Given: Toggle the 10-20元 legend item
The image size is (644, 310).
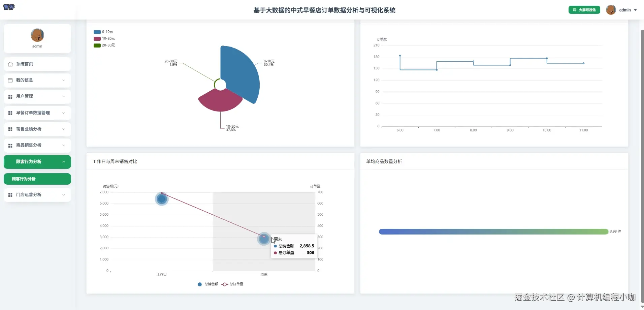Looking at the screenshot, I should [104, 38].
